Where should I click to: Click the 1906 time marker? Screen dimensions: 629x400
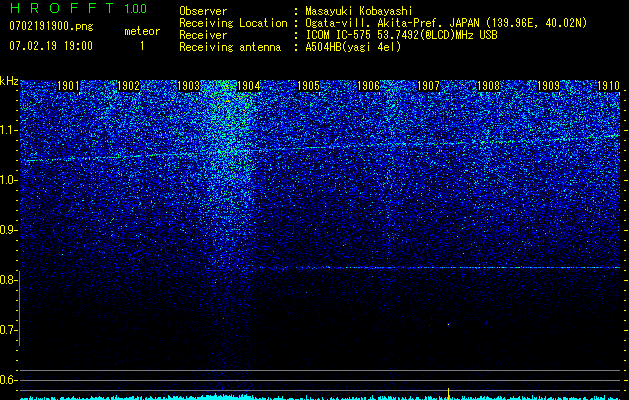369,86
